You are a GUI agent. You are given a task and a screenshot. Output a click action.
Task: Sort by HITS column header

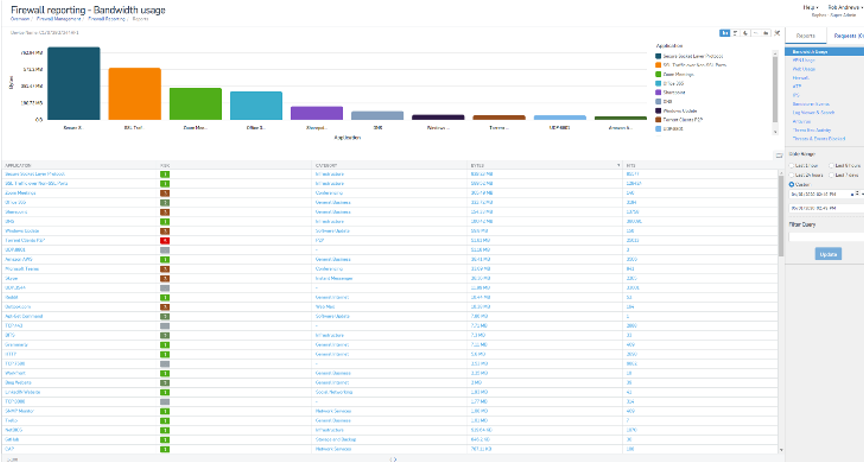click(631, 165)
